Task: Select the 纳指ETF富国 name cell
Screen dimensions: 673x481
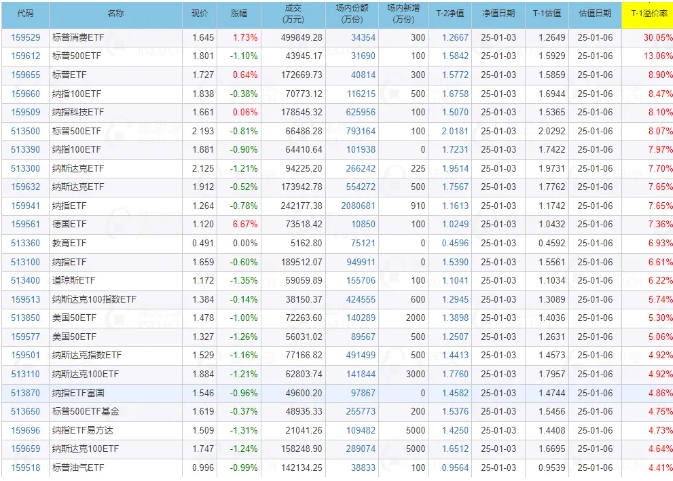Action: click(x=116, y=393)
